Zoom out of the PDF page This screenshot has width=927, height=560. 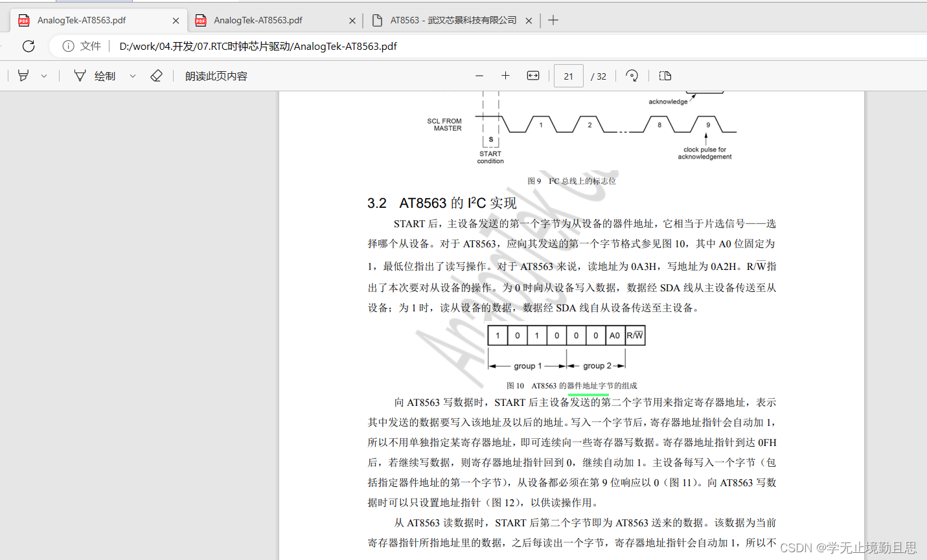479,76
